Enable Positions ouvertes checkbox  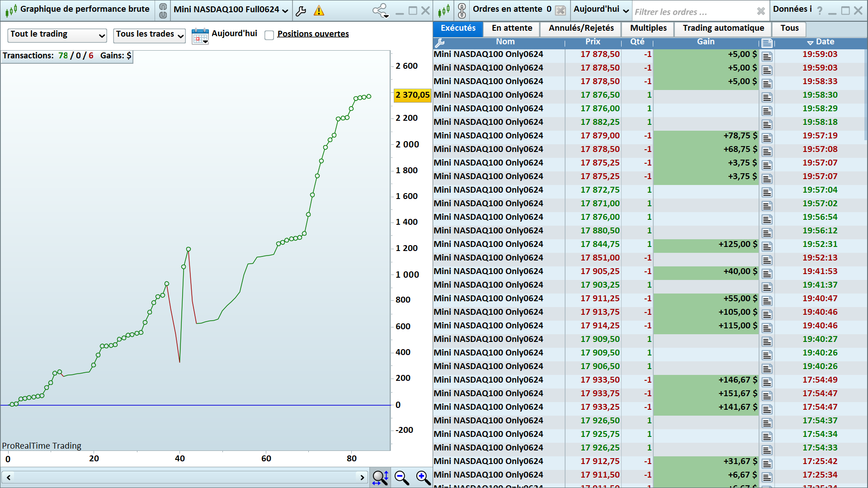(269, 35)
